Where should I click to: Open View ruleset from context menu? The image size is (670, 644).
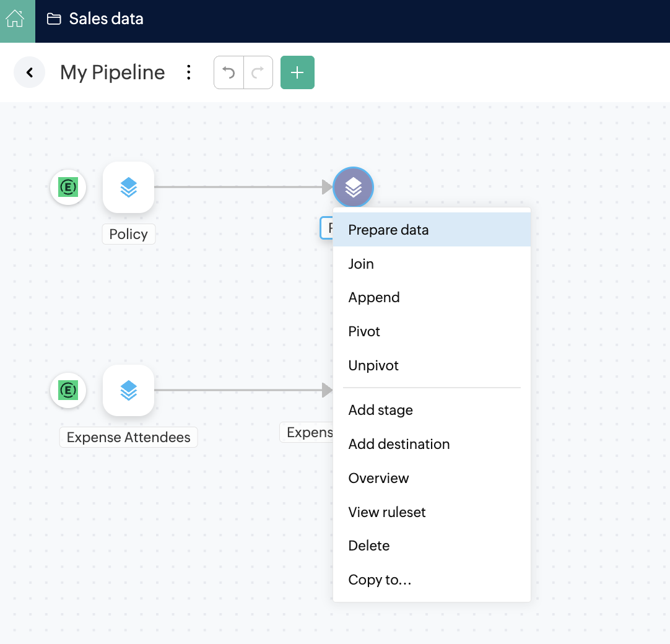click(387, 512)
